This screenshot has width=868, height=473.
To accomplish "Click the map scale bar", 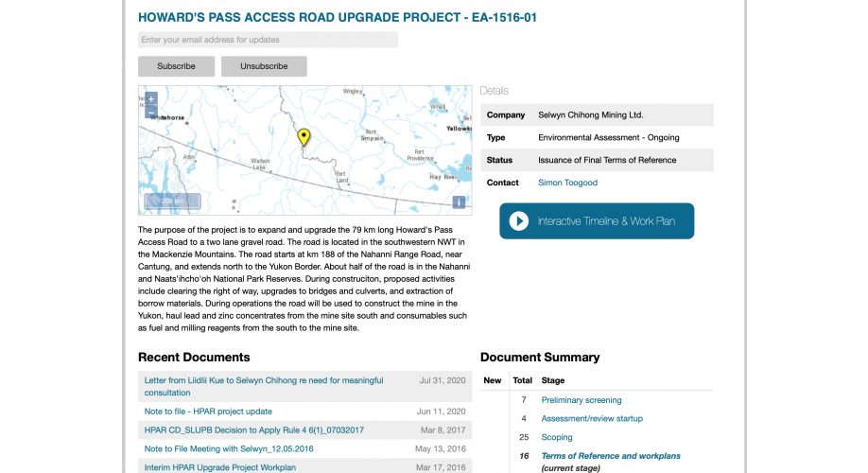I will [x=172, y=201].
